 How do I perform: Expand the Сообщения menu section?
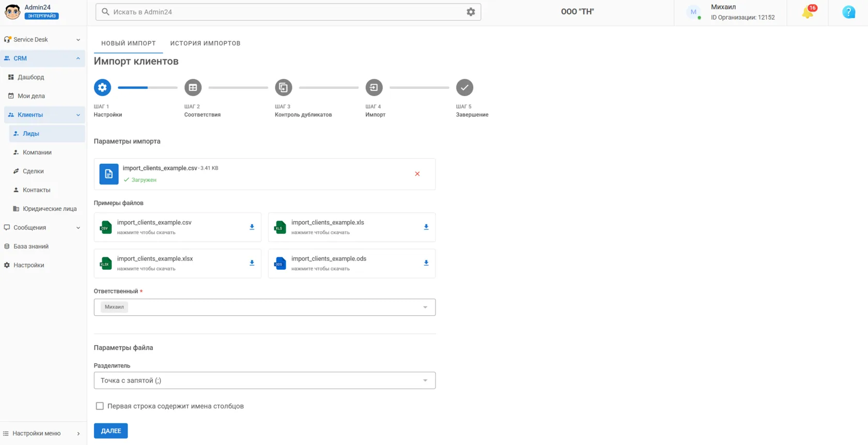(x=43, y=227)
